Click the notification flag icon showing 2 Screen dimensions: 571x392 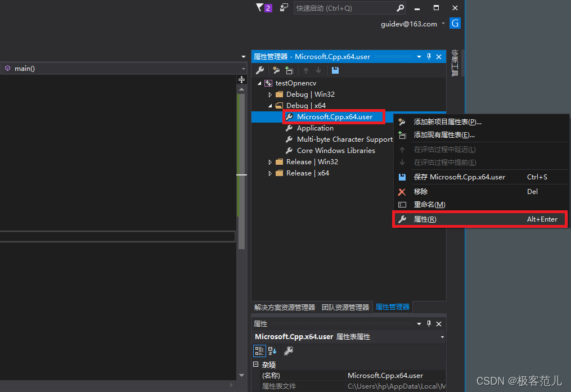tap(263, 8)
